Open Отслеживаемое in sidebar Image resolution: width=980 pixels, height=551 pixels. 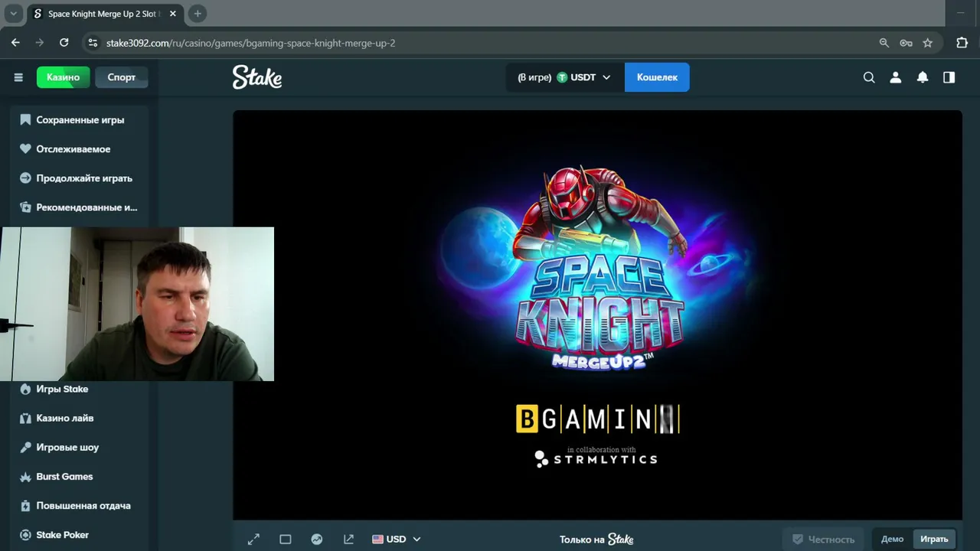click(80, 149)
